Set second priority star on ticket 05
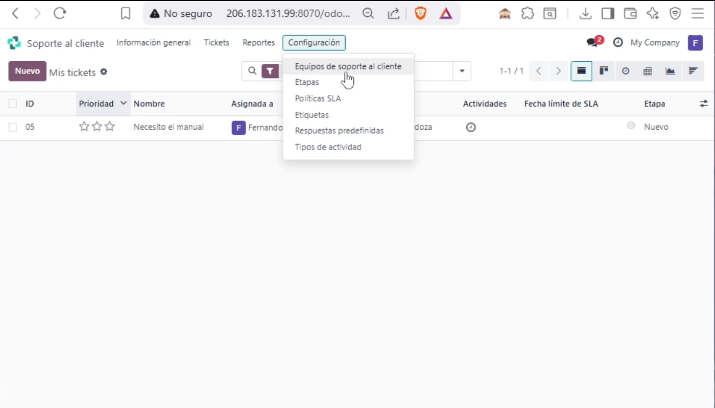Image resolution: width=715 pixels, height=408 pixels. click(97, 126)
